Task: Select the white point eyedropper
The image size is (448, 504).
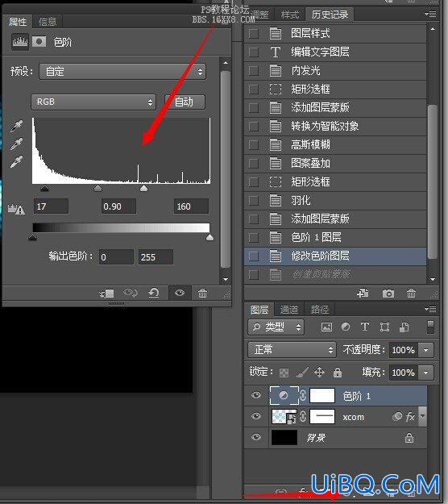Action: (x=16, y=161)
